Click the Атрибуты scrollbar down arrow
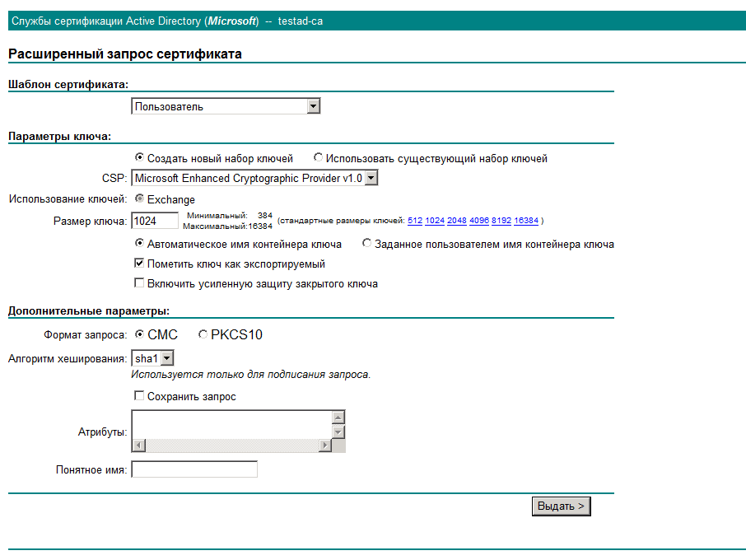746x560 pixels. click(x=338, y=432)
